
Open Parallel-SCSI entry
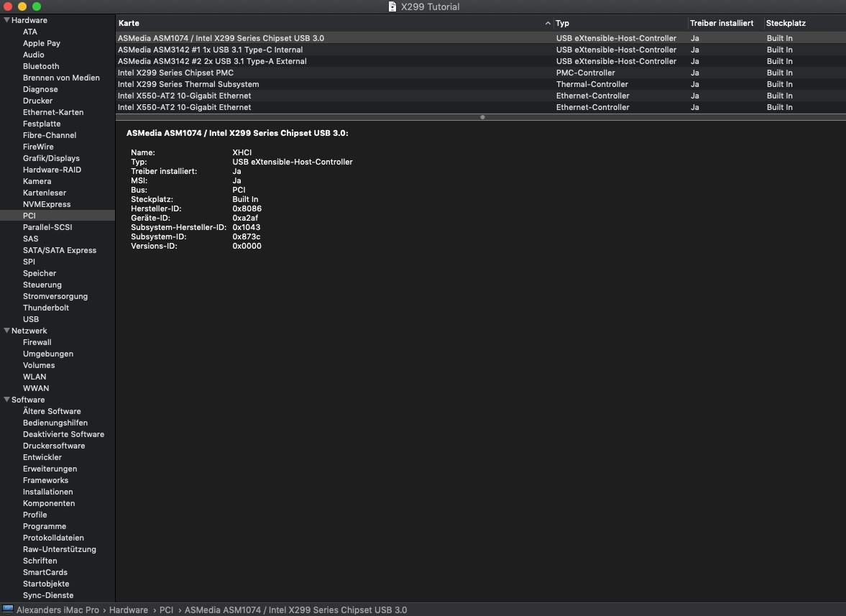pos(47,227)
